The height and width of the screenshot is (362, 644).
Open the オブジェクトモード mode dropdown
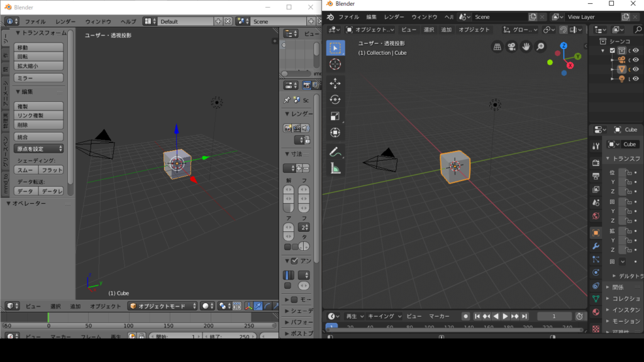tap(162, 306)
